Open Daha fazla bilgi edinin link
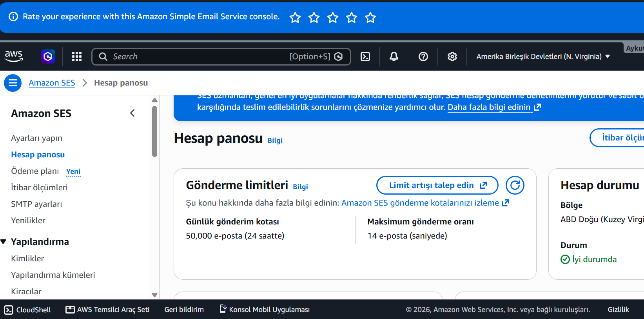The height and width of the screenshot is (319, 644). tap(494, 107)
